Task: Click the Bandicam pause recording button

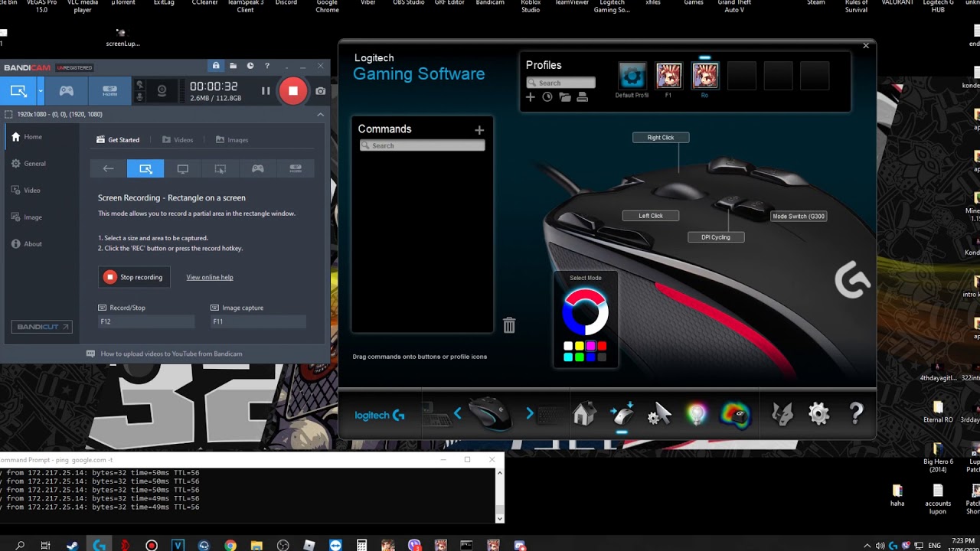Action: click(x=266, y=91)
